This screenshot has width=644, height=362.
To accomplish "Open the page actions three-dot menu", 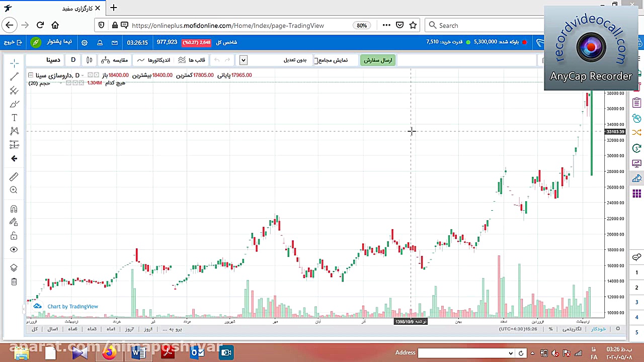I will point(386,26).
